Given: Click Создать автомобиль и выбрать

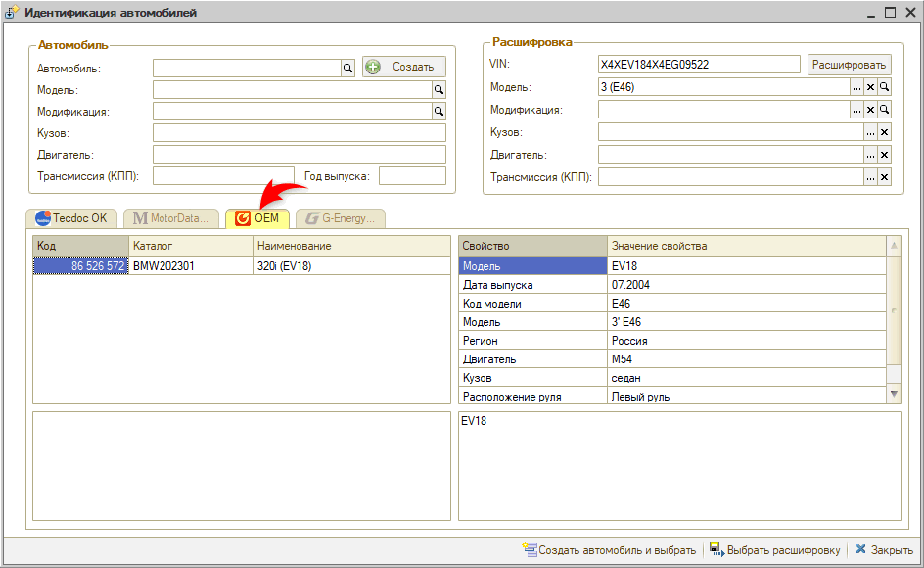Looking at the screenshot, I should (x=609, y=549).
